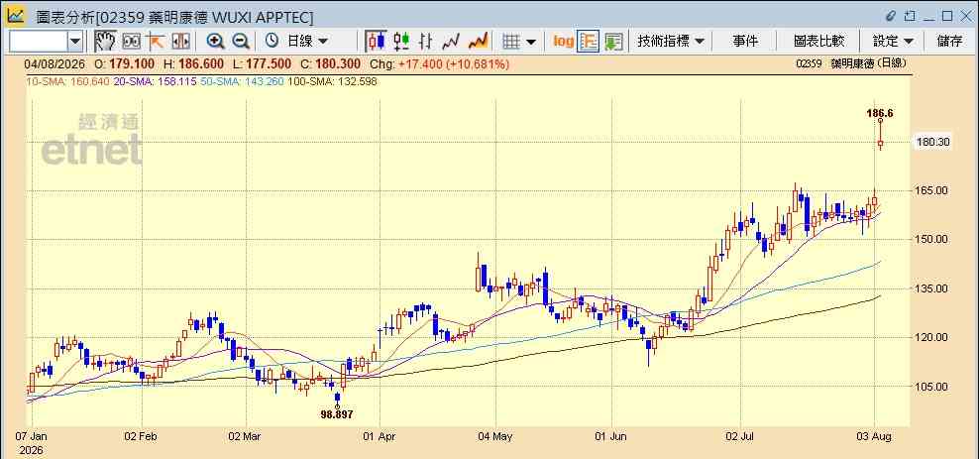This screenshot has width=980, height=459.
Task: Zoom out of the chart
Action: (241, 42)
